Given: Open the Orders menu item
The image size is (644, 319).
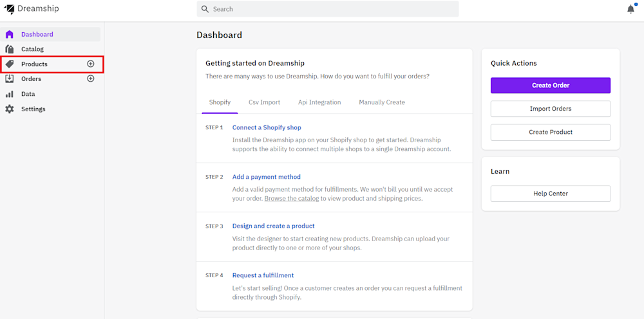Looking at the screenshot, I should [51, 78].
